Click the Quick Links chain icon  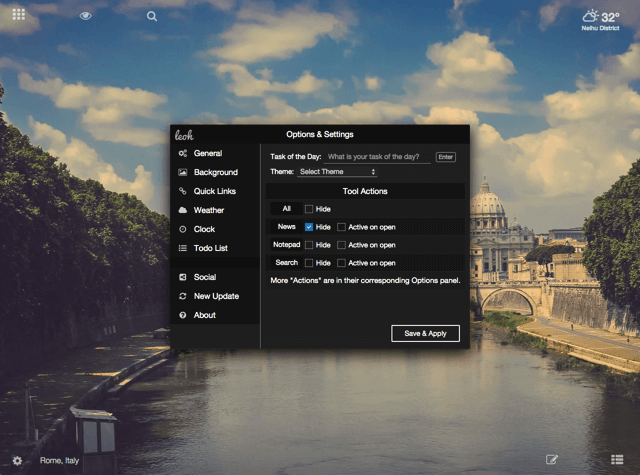tap(183, 191)
